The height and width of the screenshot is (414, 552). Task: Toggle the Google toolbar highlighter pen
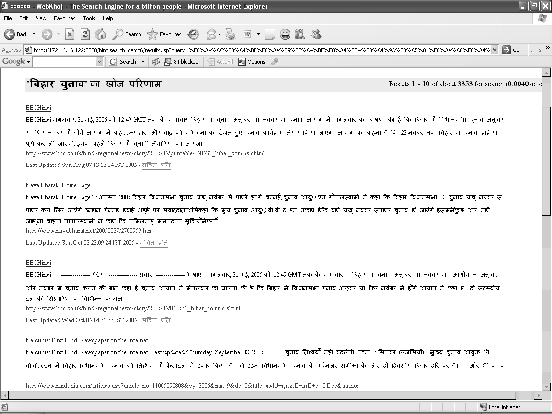point(275,62)
